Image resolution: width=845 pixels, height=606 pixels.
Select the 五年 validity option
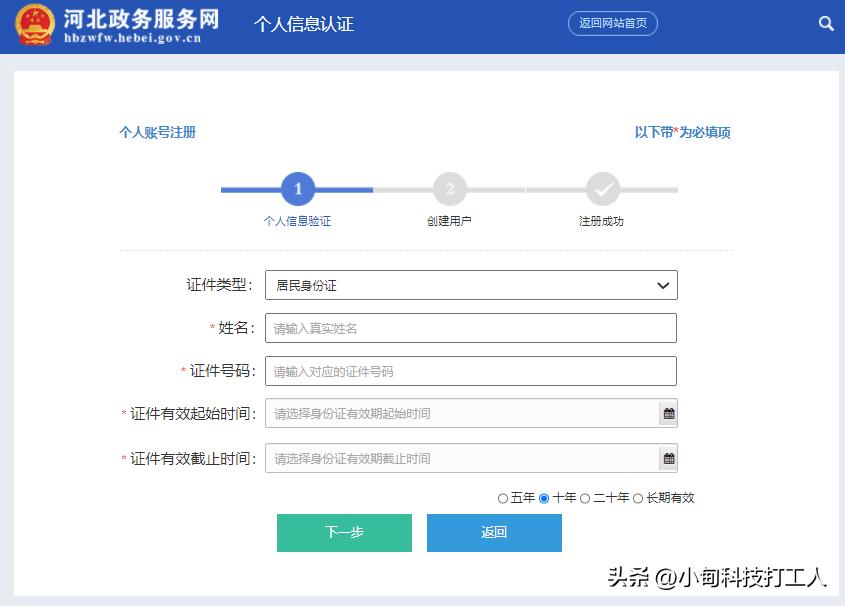(503, 497)
